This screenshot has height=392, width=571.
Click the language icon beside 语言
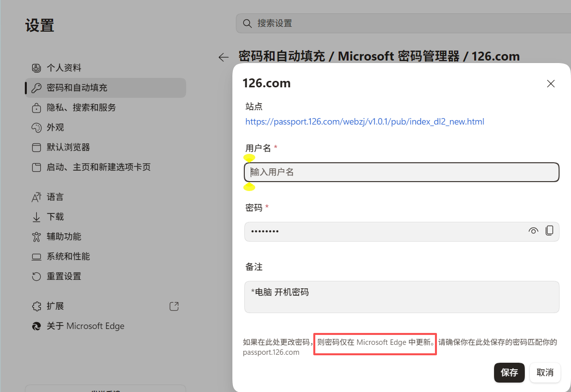tap(36, 197)
